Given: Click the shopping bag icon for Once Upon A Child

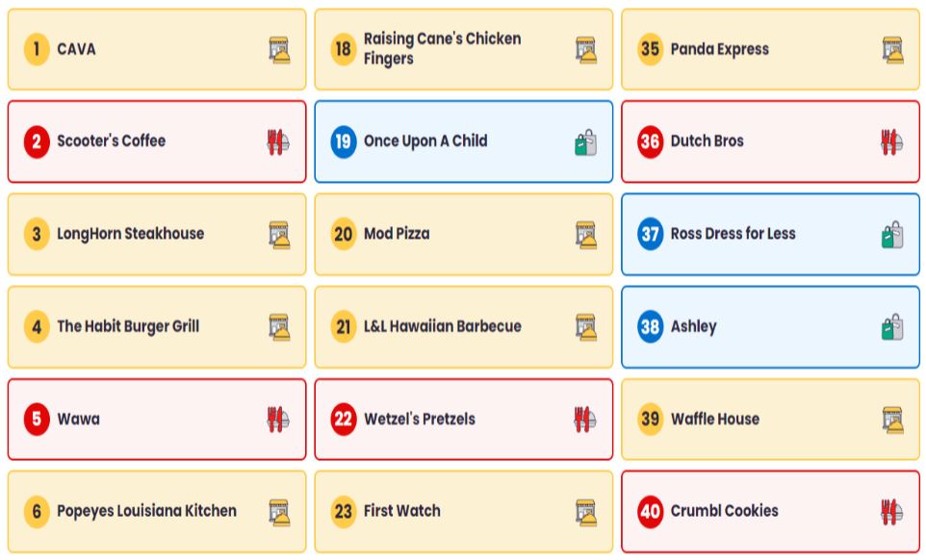Looking at the screenshot, I should 585,142.
